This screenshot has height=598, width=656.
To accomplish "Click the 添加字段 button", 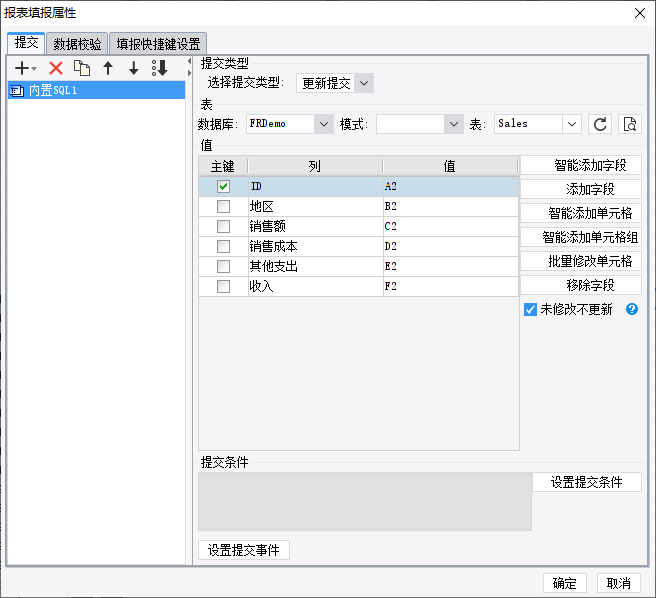I will click(581, 189).
